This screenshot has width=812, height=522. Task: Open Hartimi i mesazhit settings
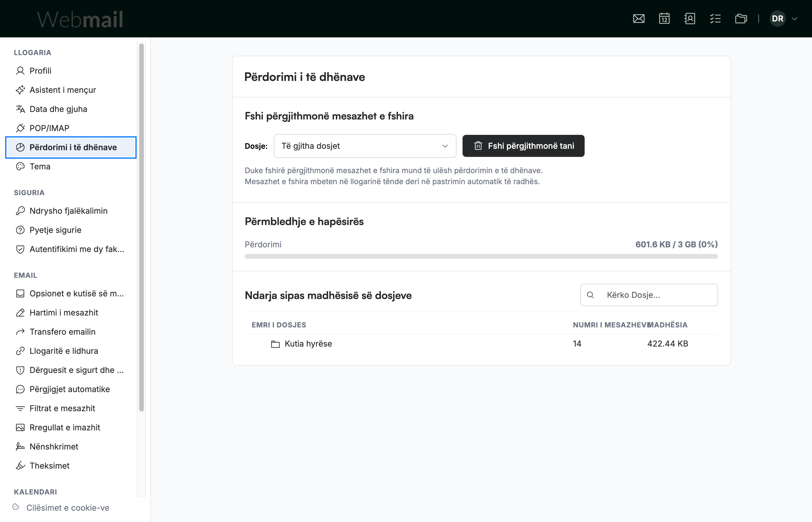[71, 313]
